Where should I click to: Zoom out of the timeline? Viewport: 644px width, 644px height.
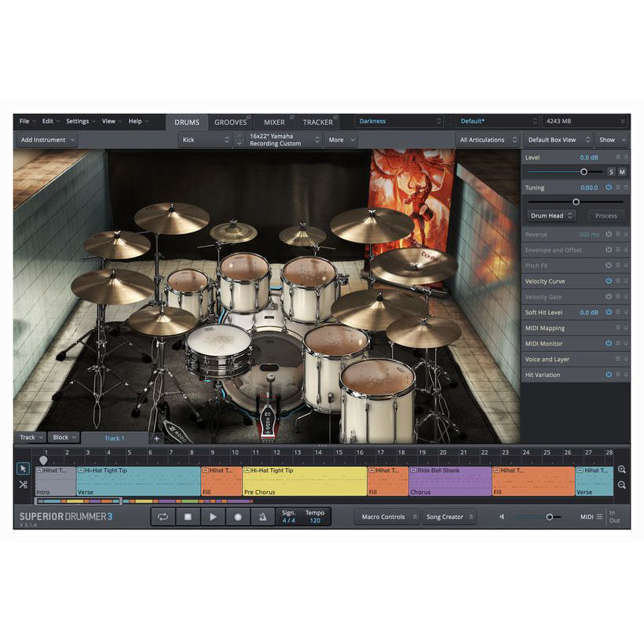tap(621, 485)
